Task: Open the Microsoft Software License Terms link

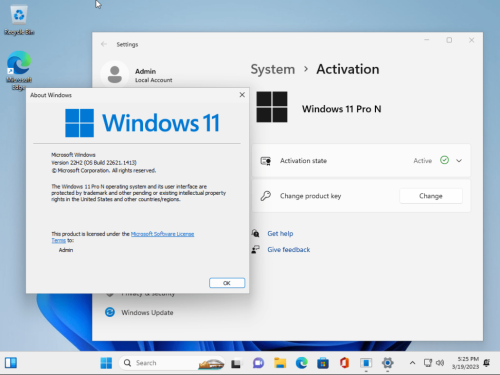Action: [162, 234]
